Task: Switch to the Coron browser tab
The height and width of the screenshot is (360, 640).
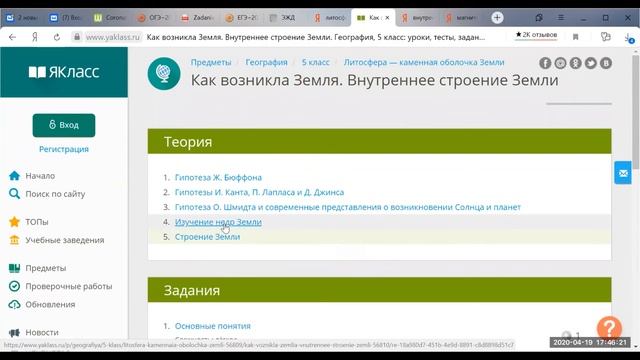Action: click(x=110, y=18)
